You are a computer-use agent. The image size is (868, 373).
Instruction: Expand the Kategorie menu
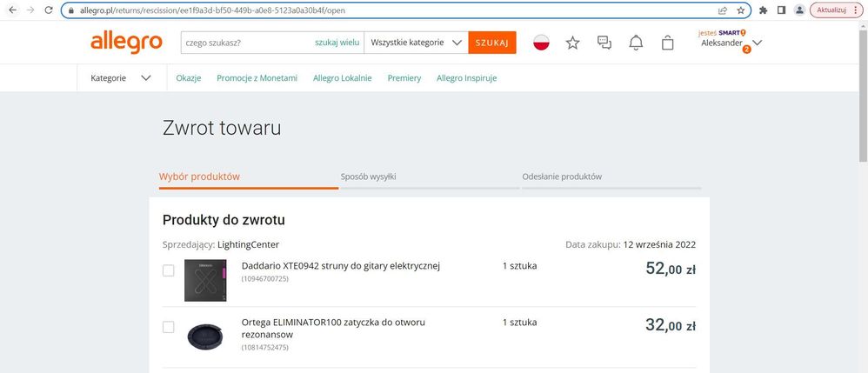(x=121, y=78)
